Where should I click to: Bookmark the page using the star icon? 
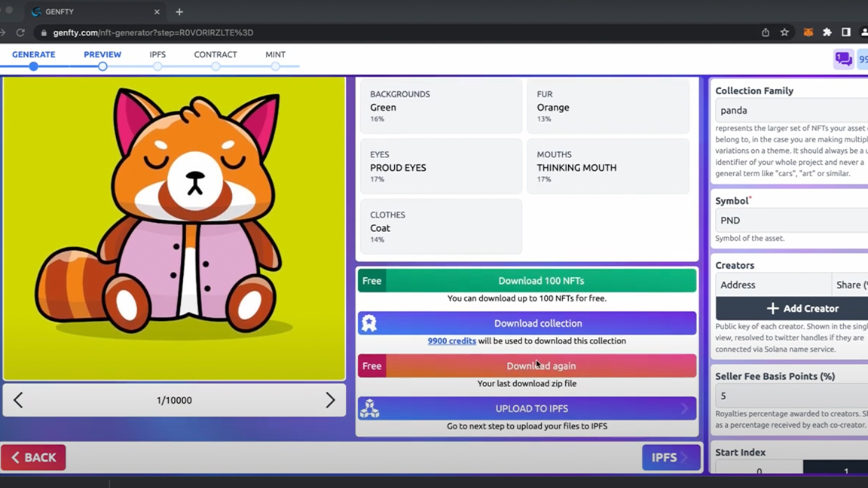click(784, 32)
